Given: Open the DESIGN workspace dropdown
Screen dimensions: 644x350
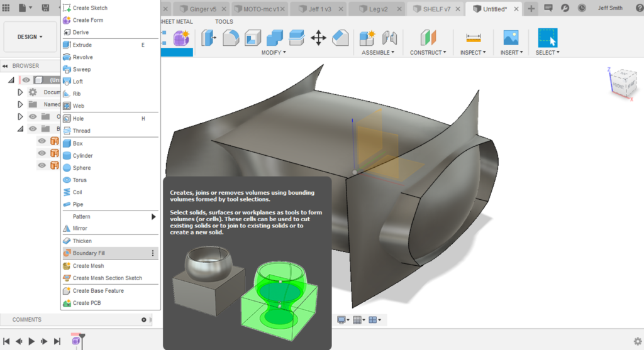Looking at the screenshot, I should point(30,37).
